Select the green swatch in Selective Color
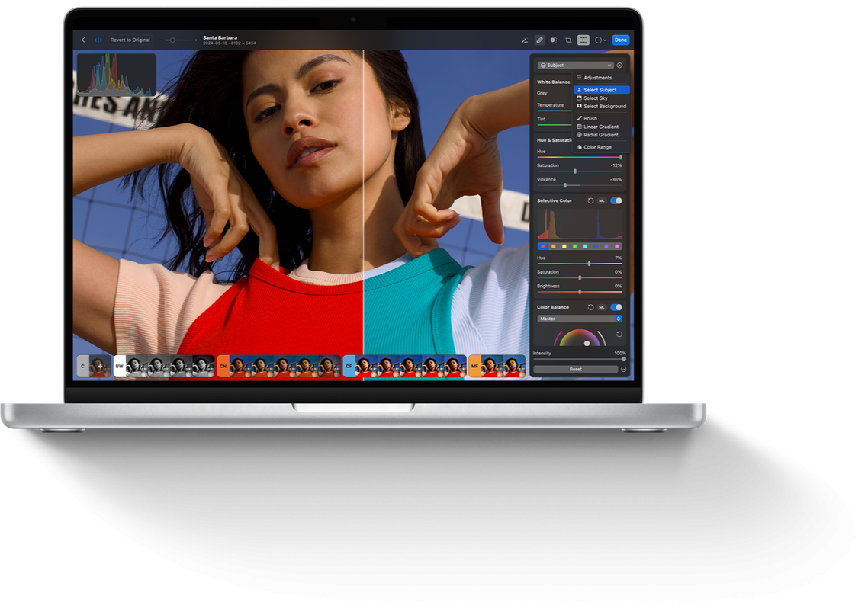 [x=574, y=246]
